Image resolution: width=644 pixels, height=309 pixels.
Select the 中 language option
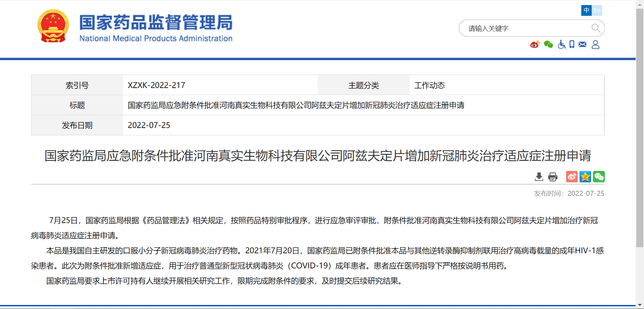click(x=586, y=10)
